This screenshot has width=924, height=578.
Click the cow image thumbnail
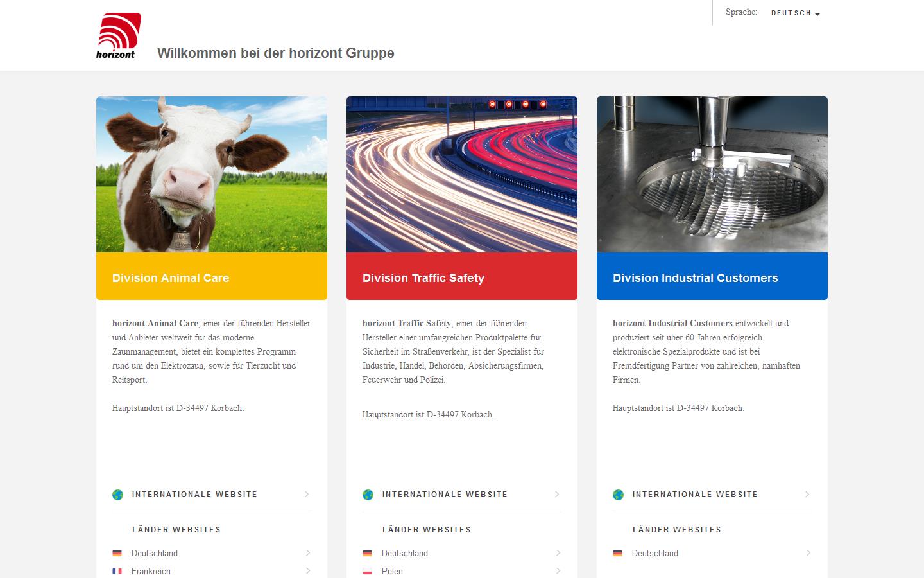coord(212,174)
